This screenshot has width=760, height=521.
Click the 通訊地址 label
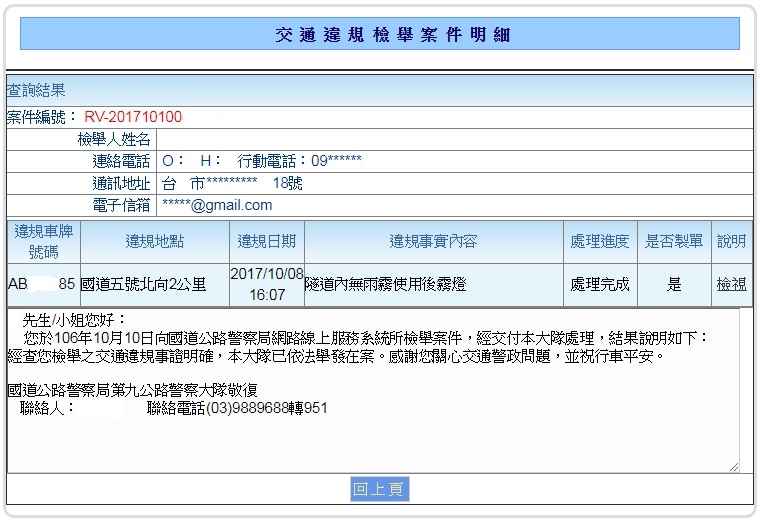[121, 183]
